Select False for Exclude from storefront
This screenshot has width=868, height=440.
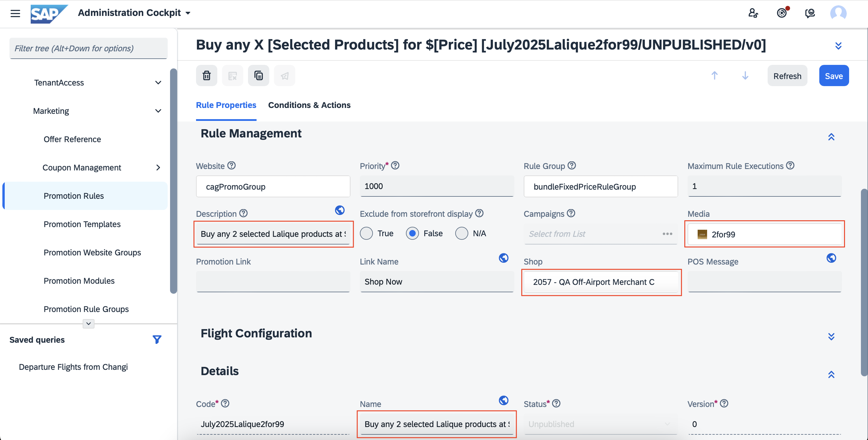[412, 233]
